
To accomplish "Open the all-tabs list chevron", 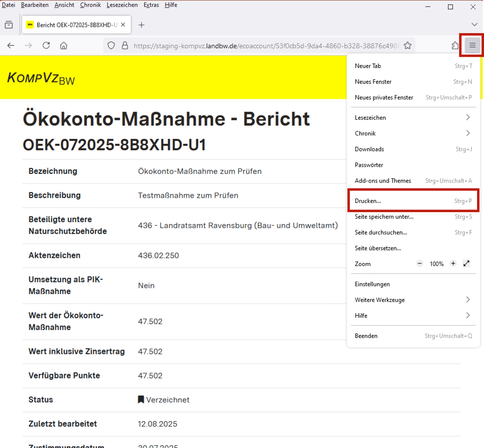I will (x=474, y=25).
